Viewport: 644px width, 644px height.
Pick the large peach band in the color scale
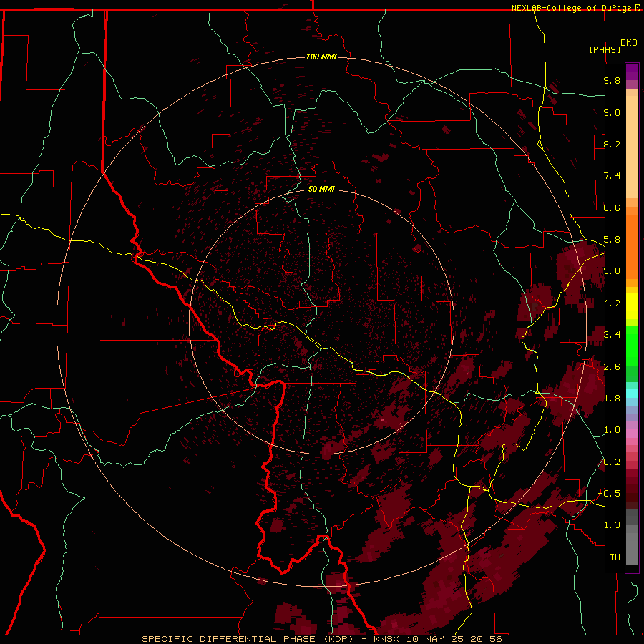pyautogui.click(x=632, y=147)
